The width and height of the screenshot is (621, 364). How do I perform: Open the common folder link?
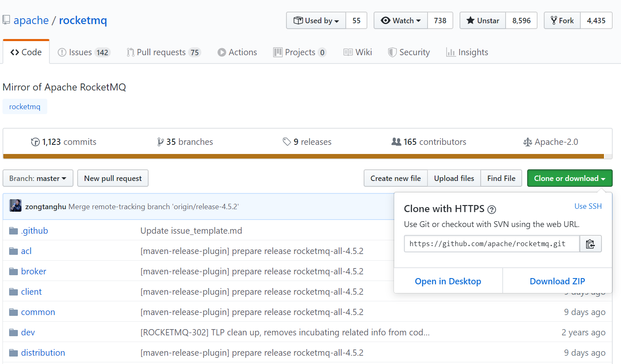[38, 312]
